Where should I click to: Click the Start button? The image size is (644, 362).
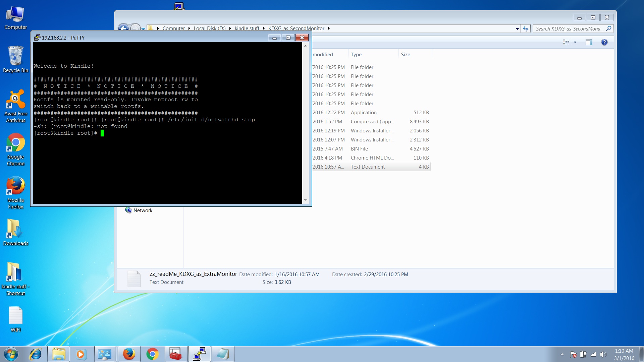(x=11, y=354)
